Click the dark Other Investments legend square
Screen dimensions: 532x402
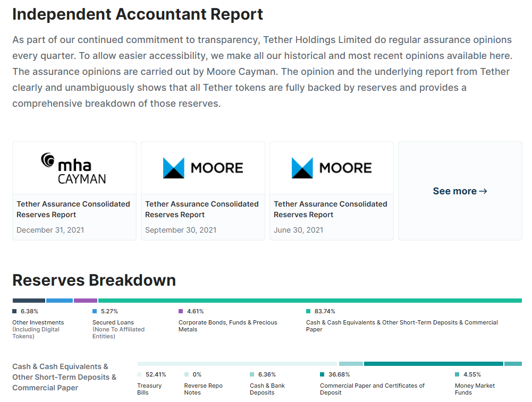click(x=15, y=311)
